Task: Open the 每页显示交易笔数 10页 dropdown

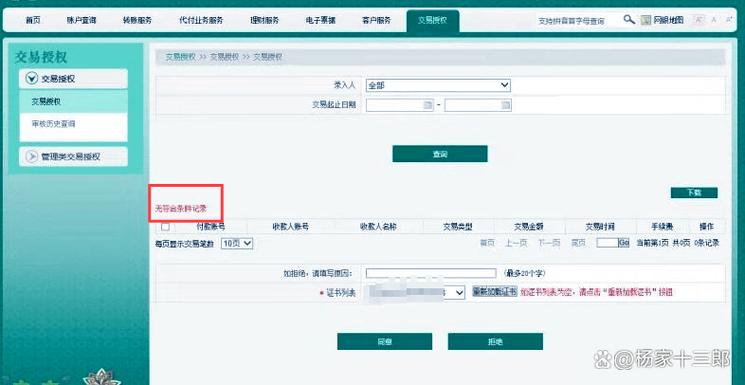Action: 237,243
